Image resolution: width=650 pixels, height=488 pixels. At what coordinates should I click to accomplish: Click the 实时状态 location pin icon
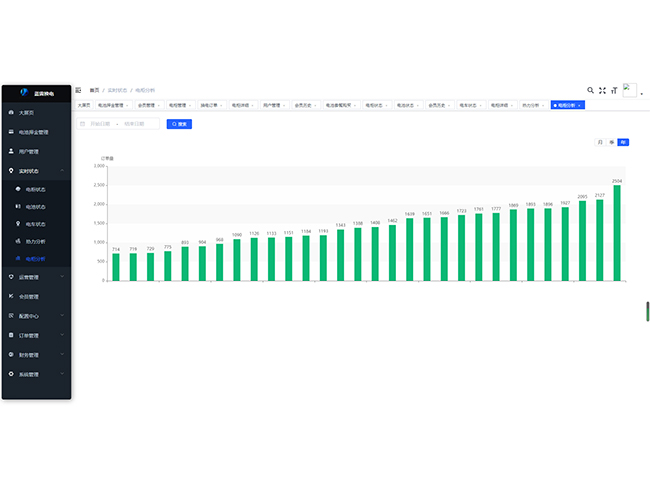[x=11, y=171]
